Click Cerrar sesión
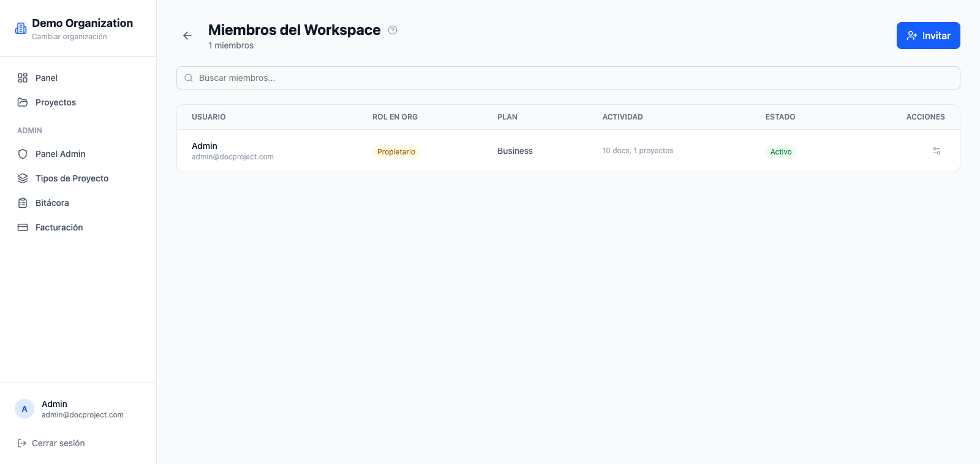Viewport: 980px width, 464px height. click(51, 443)
